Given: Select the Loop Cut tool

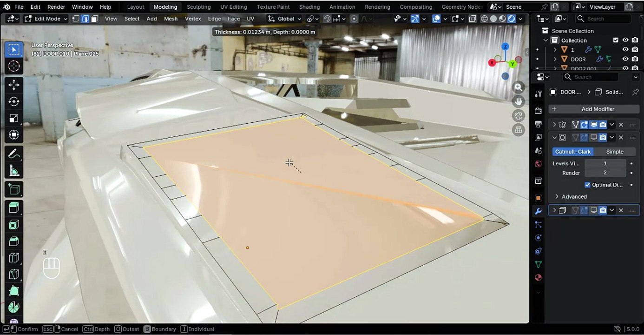Looking at the screenshot, I should (x=14, y=258).
